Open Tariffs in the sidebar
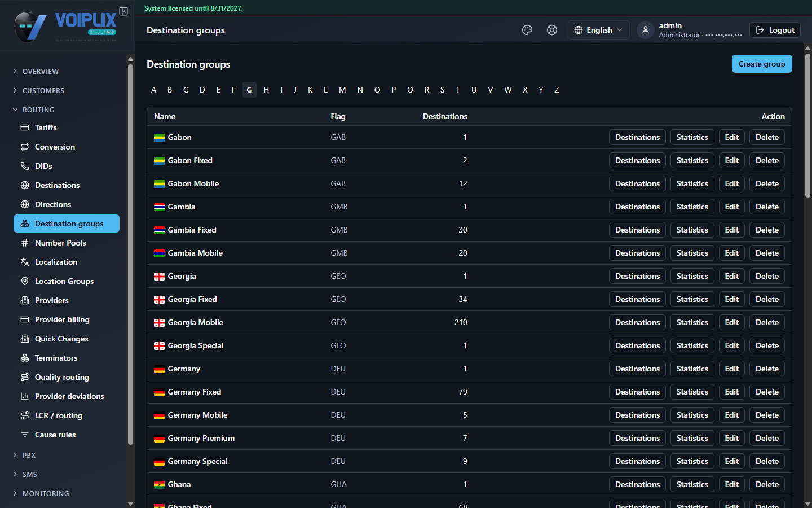 (x=67, y=128)
